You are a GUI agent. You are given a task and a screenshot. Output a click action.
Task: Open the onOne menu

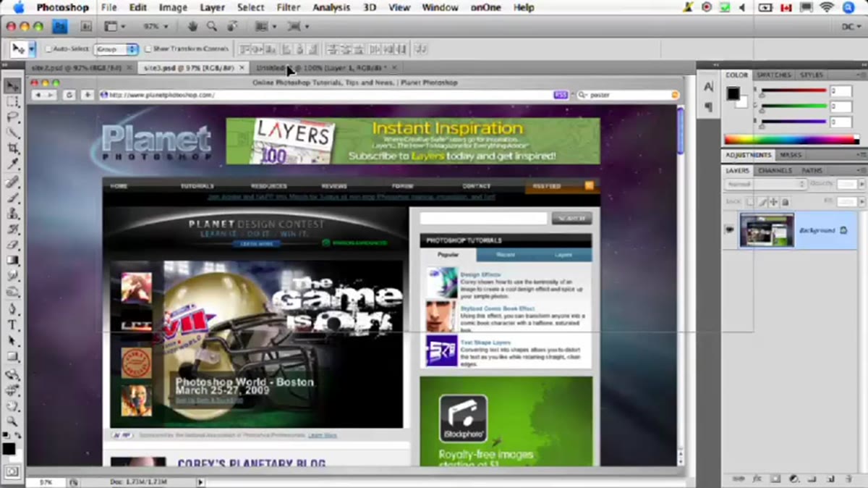click(485, 8)
